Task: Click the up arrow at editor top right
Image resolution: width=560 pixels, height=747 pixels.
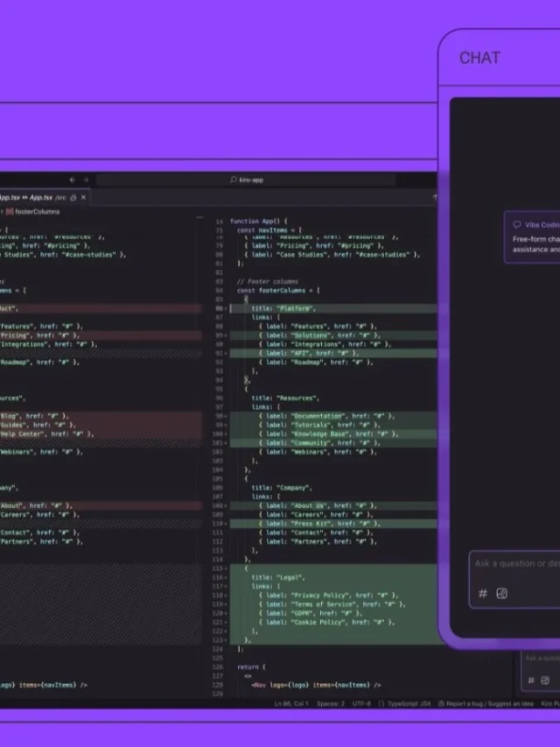Action: click(x=434, y=197)
